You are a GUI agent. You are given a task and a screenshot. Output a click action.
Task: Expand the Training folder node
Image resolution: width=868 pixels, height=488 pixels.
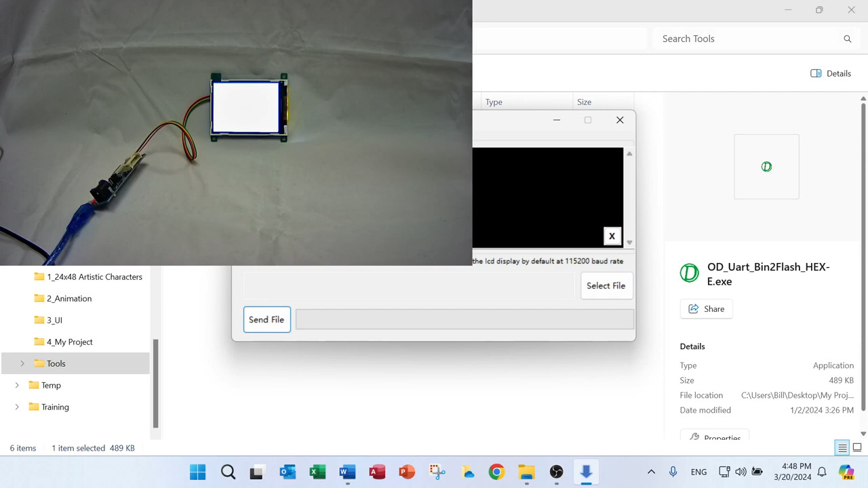[x=17, y=407]
